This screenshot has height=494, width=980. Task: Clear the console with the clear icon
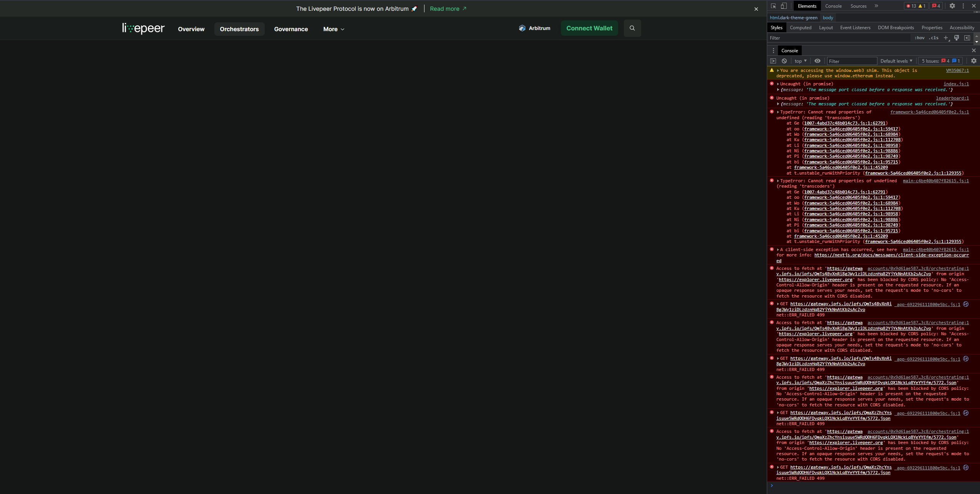784,61
